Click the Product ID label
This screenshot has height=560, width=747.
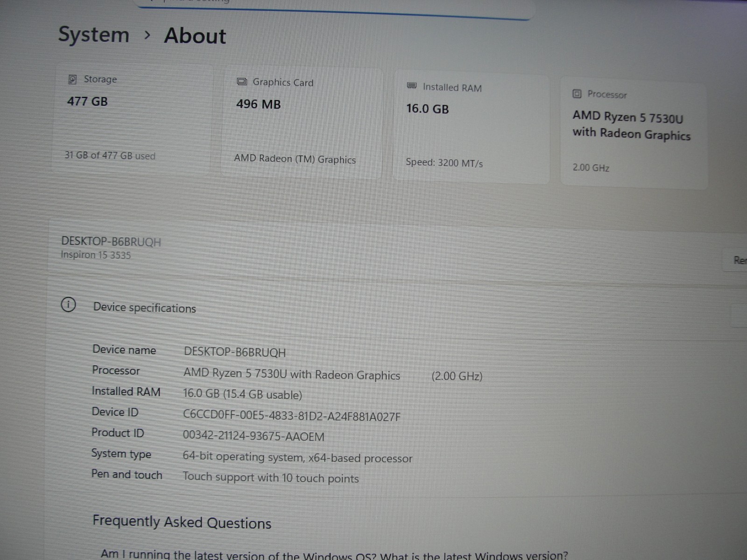click(118, 433)
